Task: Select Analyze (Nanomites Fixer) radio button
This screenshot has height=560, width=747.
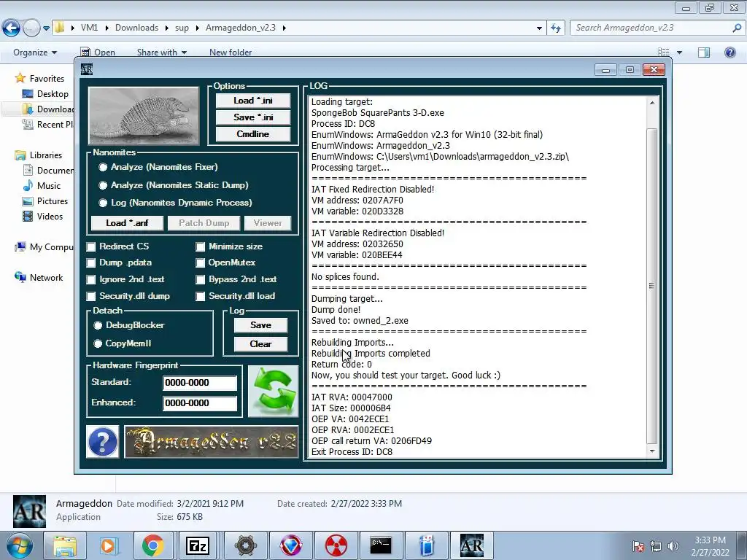Action: (x=102, y=167)
